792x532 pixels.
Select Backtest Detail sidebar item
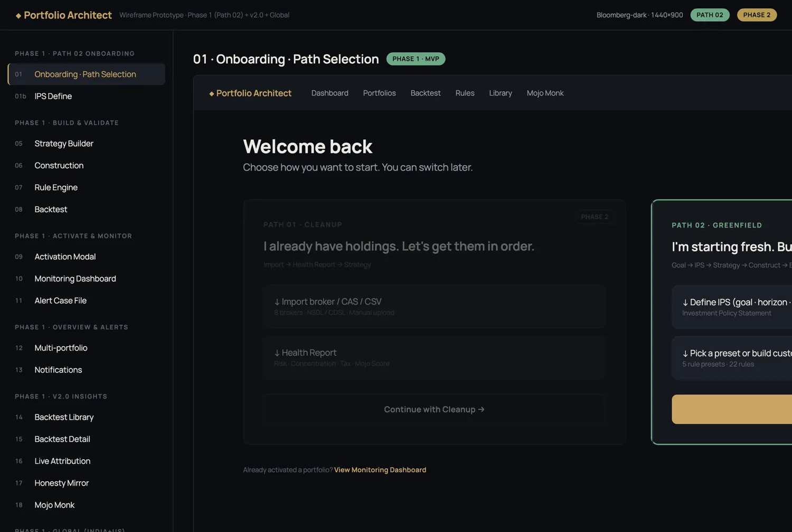[87, 439]
